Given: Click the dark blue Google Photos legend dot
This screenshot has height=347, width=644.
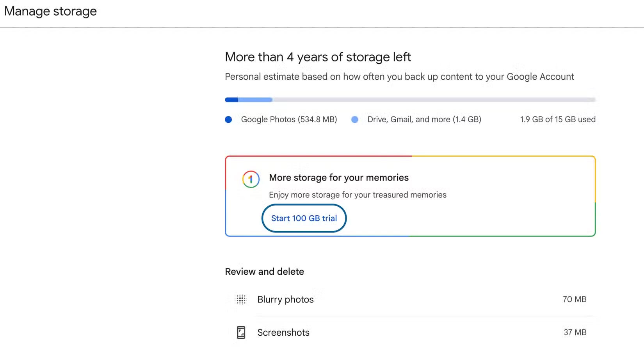Looking at the screenshot, I should point(228,120).
